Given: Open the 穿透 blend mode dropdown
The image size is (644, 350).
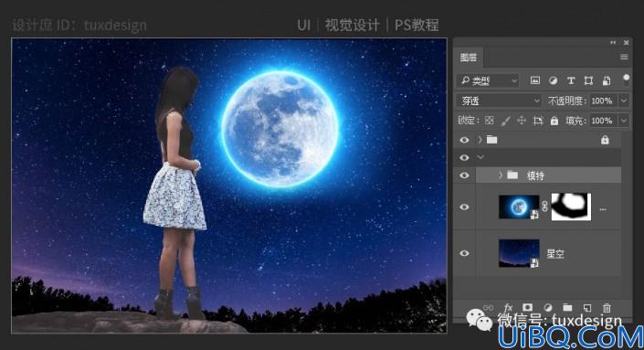Looking at the screenshot, I should (x=499, y=101).
